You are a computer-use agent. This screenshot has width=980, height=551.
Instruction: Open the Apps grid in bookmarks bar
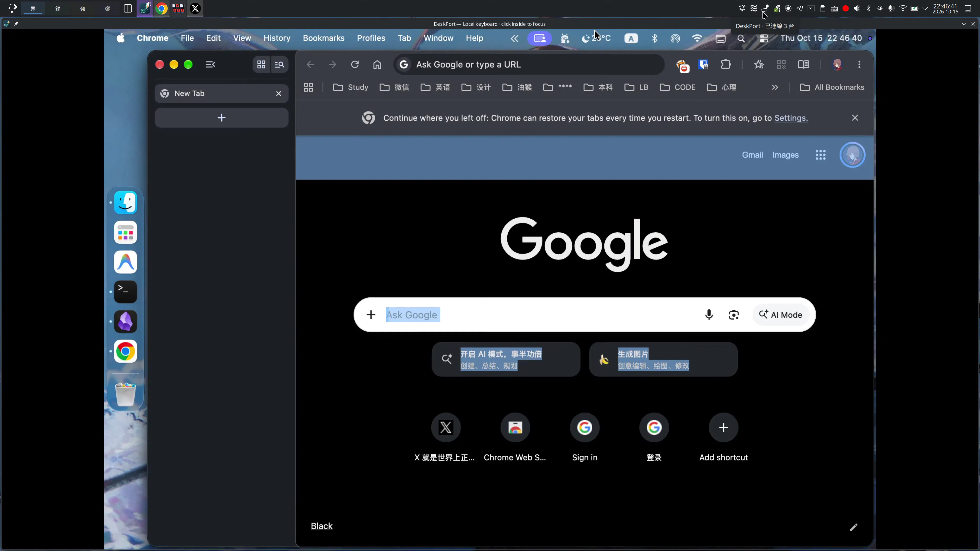pos(308,87)
